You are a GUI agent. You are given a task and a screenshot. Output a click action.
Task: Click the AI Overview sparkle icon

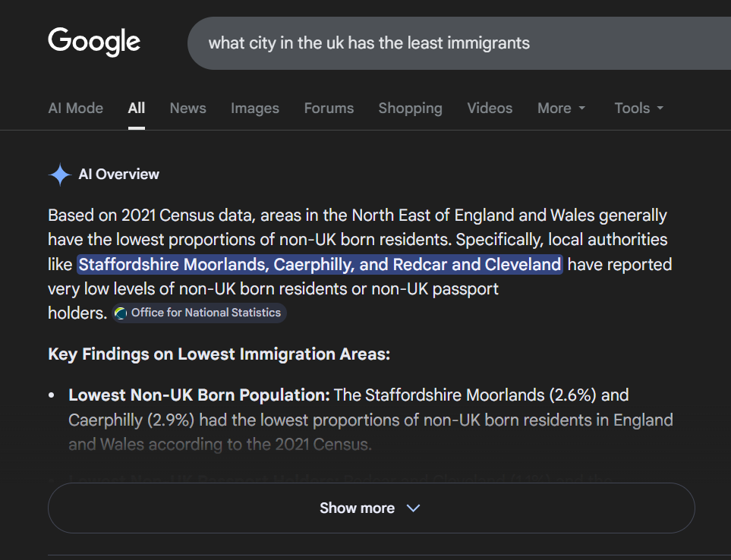tap(60, 175)
